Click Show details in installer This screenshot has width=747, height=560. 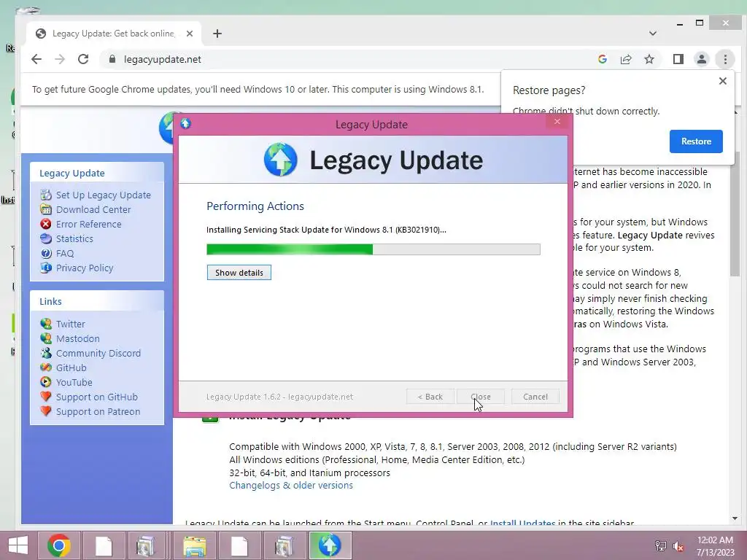(239, 273)
